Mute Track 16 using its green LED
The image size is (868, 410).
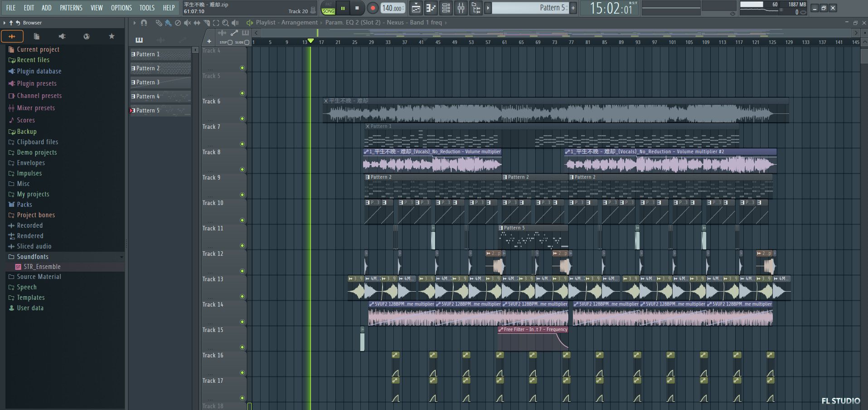pos(242,373)
